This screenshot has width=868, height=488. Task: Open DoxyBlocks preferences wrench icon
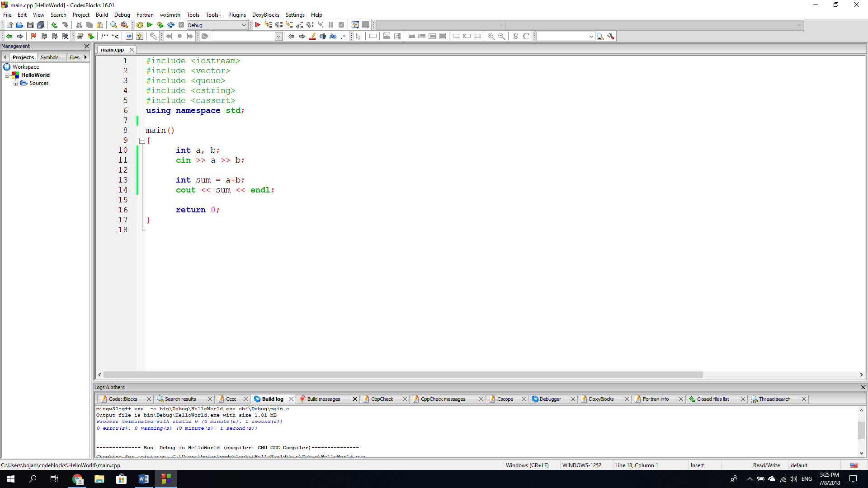[154, 36]
